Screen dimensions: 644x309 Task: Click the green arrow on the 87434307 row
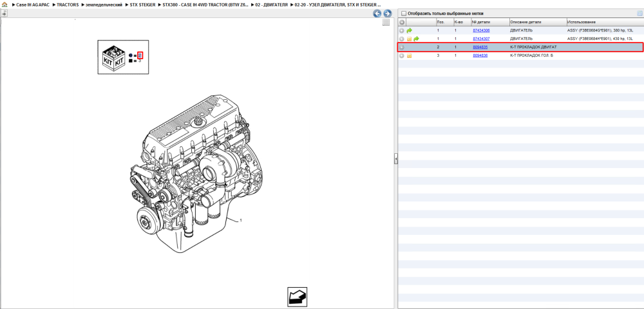[416, 39]
